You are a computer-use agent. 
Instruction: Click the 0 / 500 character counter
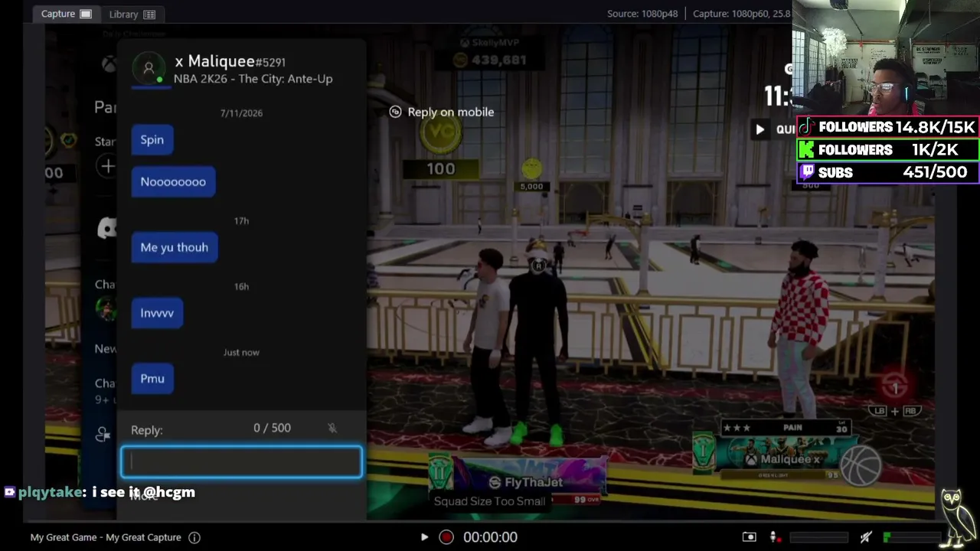[272, 428]
